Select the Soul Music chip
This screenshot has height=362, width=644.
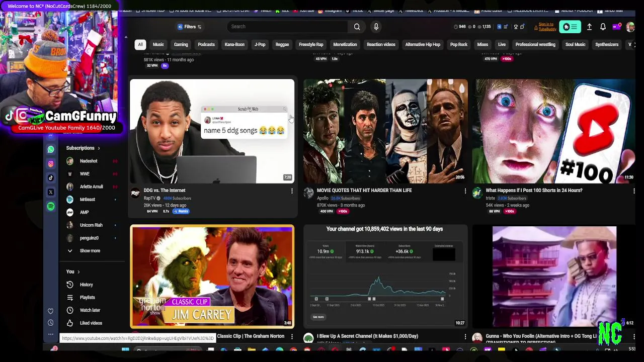[575, 45]
